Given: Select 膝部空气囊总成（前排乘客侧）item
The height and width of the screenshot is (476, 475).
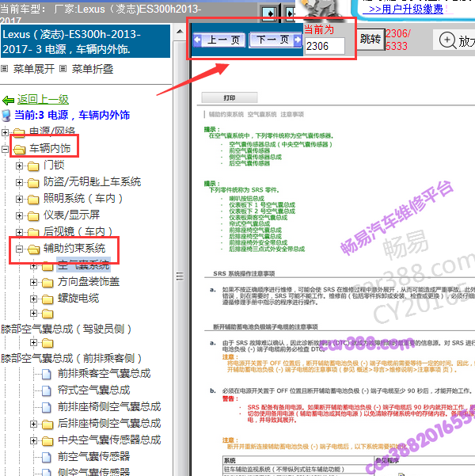Looking at the screenshot, I should tap(71, 358).
